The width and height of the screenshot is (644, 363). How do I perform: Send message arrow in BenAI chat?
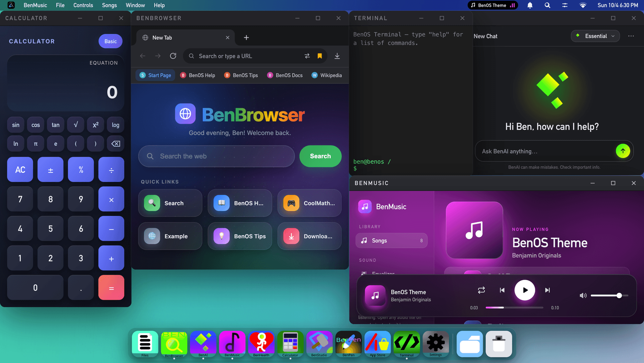(x=623, y=151)
